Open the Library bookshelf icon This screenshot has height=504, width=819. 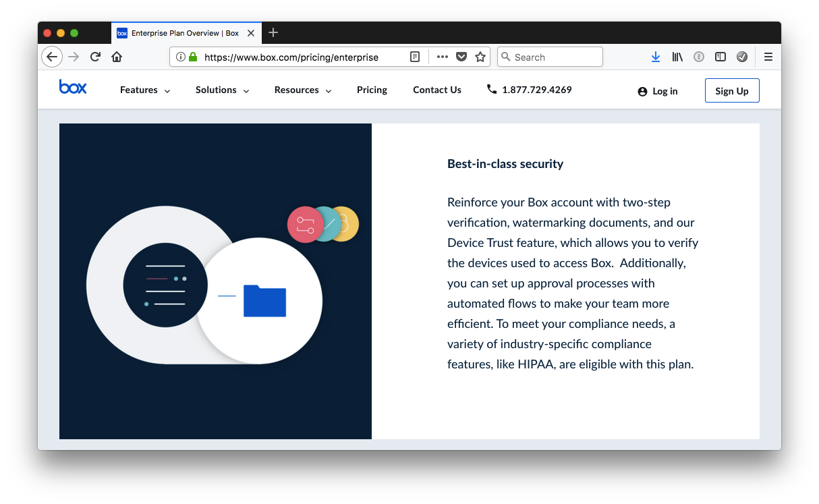pos(677,57)
